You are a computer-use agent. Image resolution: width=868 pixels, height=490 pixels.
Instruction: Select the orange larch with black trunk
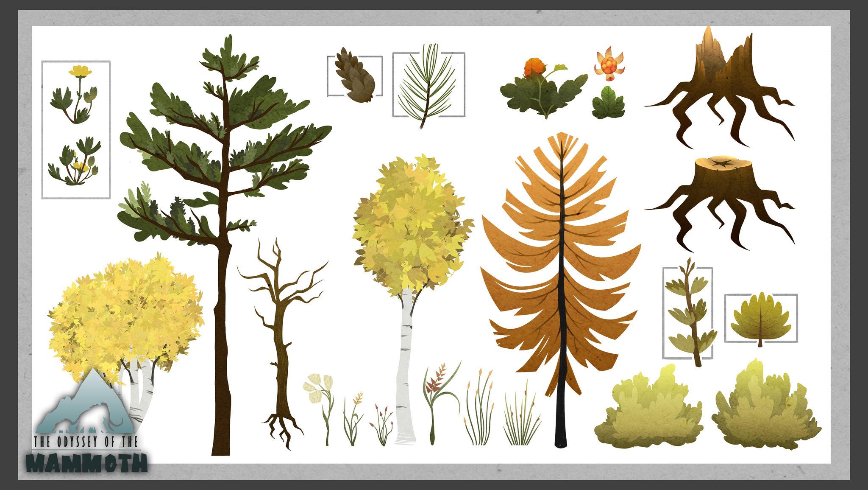tap(561, 290)
